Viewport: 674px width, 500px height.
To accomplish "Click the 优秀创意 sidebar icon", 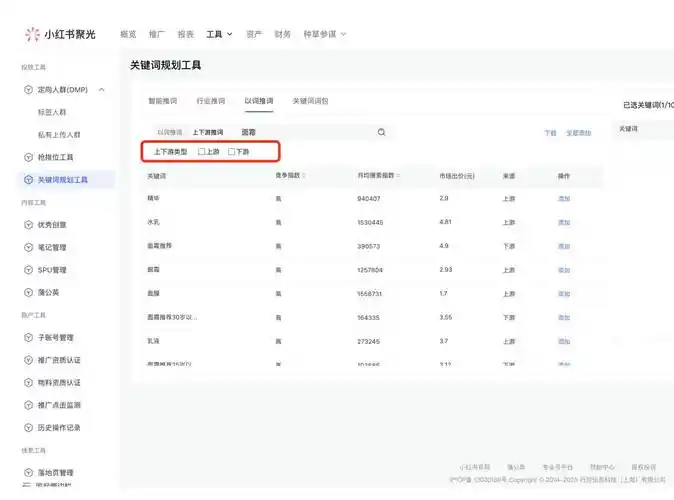I will point(28,224).
